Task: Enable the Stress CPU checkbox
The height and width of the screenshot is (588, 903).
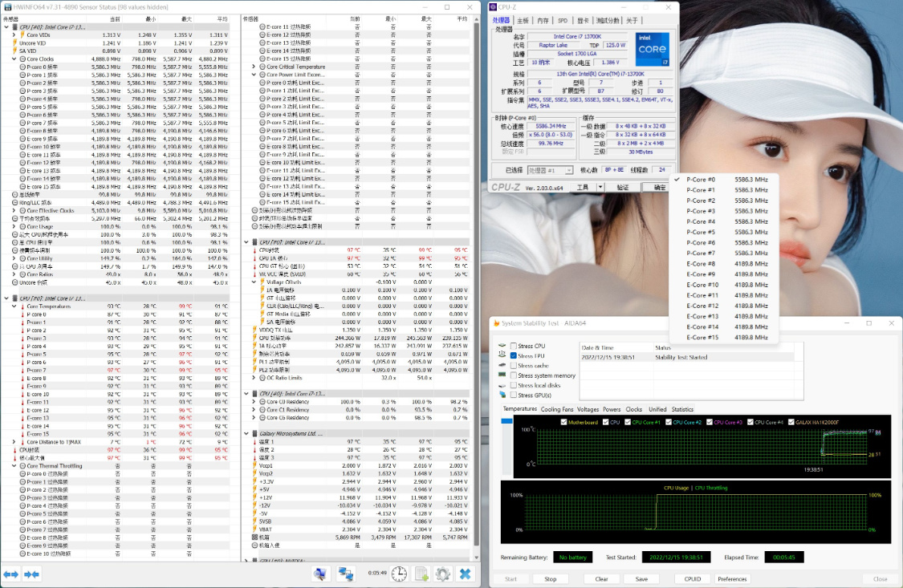Action: (x=514, y=346)
